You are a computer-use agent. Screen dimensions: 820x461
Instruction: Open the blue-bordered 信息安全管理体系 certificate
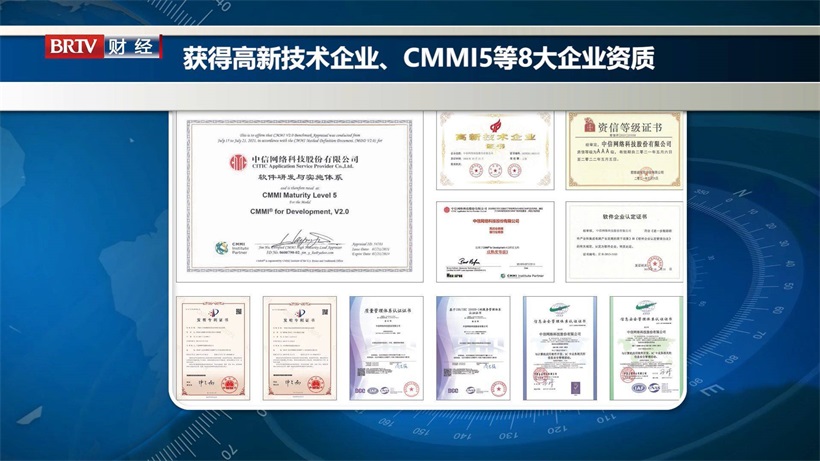click(x=560, y=348)
